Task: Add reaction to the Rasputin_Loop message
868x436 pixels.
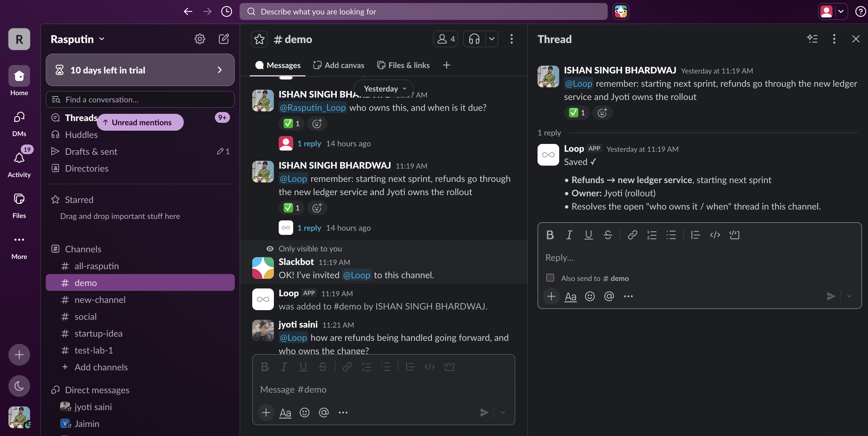Action: 317,124
